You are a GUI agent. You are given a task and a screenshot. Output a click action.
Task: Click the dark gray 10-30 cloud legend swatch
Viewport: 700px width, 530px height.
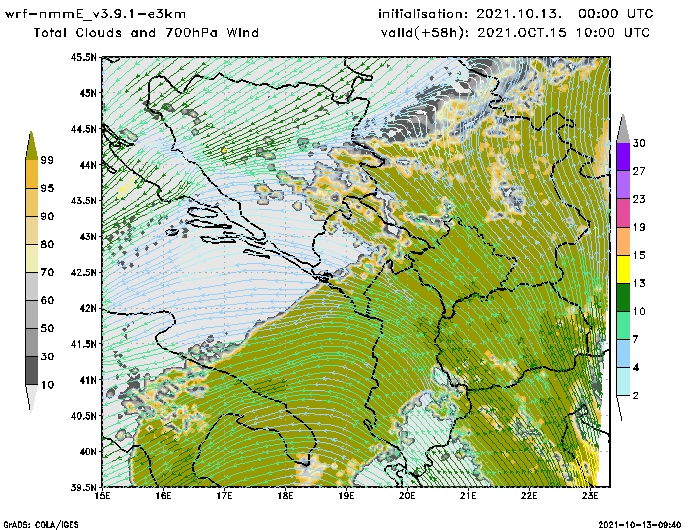tap(31, 371)
